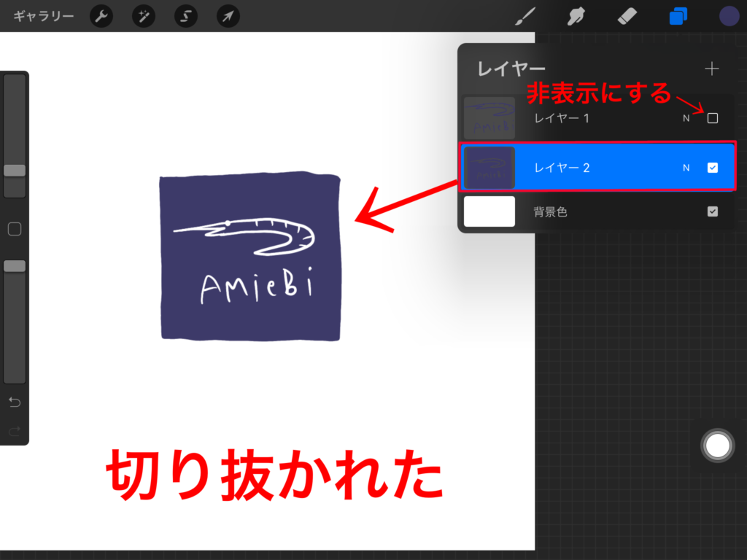The width and height of the screenshot is (747, 560).
Task: Click the レイヤー panel title
Action: [x=511, y=69]
